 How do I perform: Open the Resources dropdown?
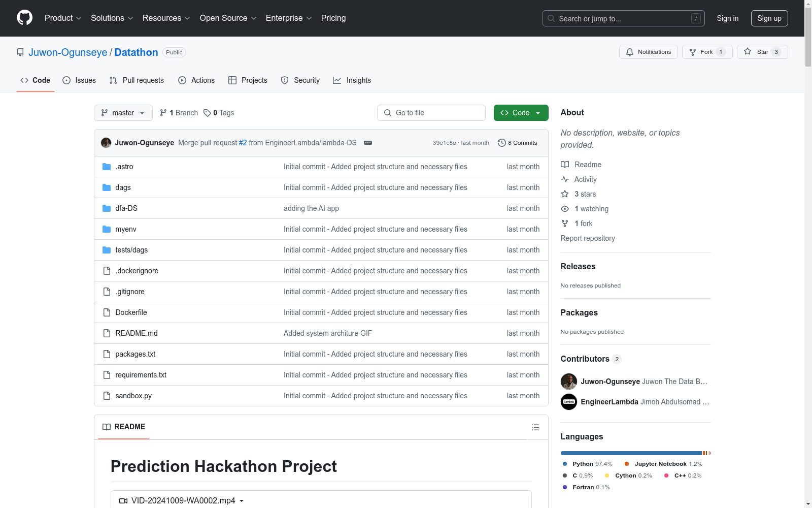(166, 18)
